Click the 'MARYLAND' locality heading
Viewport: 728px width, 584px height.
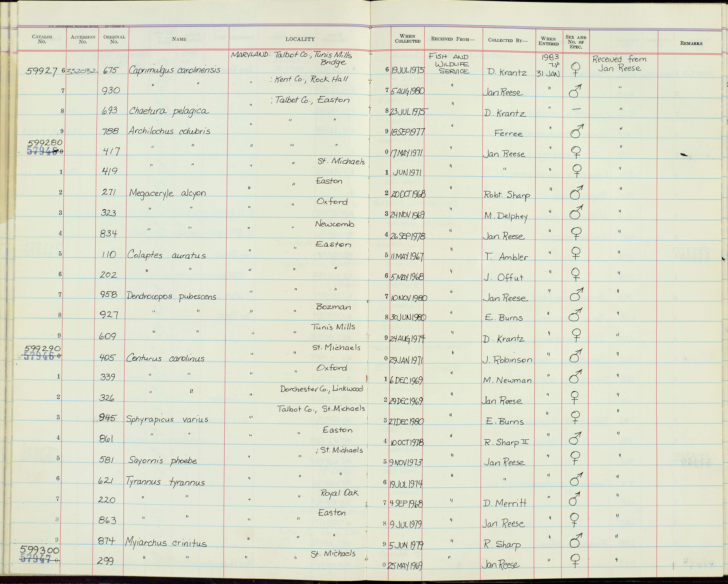coord(250,55)
